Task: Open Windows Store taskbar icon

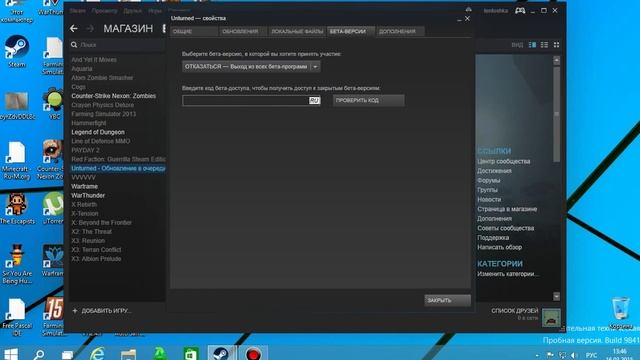Action: point(191,354)
